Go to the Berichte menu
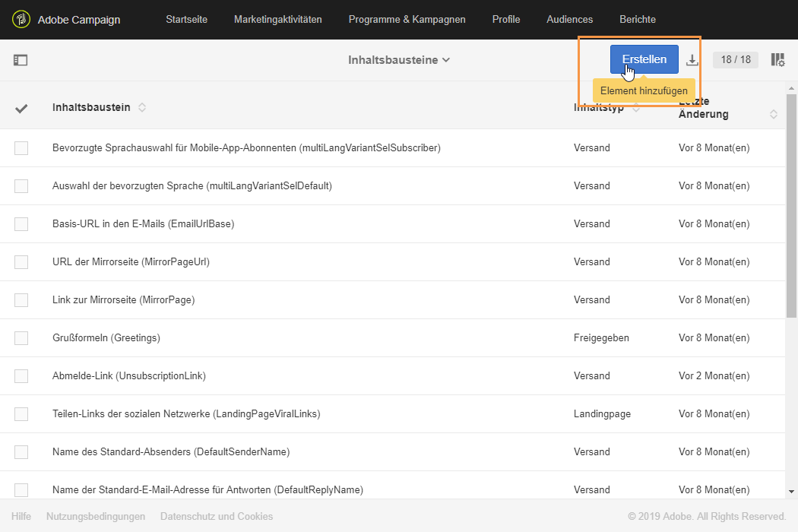This screenshot has height=532, width=798. click(638, 19)
